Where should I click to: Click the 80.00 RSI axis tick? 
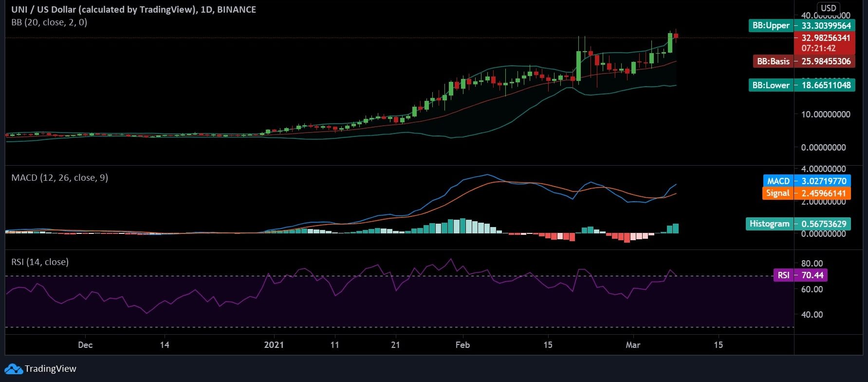(812, 264)
